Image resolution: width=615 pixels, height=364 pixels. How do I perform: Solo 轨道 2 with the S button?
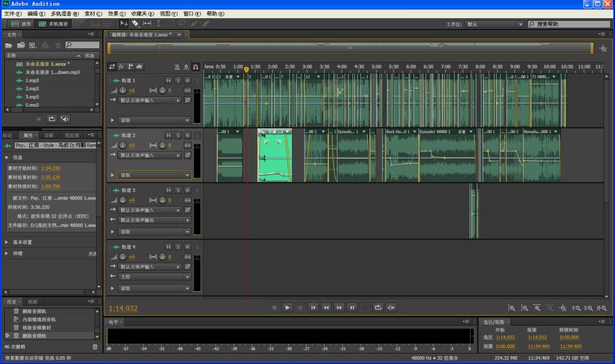178,135
